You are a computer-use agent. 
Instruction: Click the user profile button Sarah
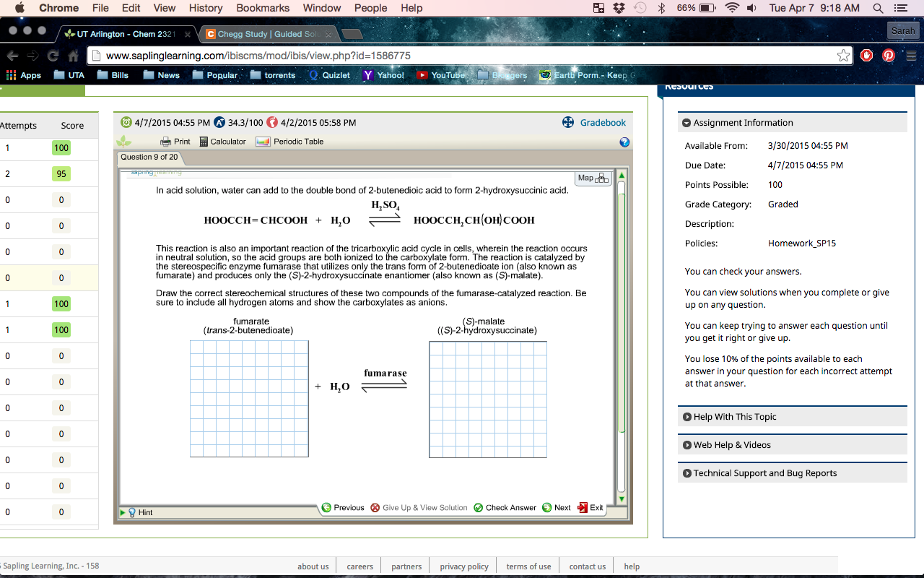(903, 30)
